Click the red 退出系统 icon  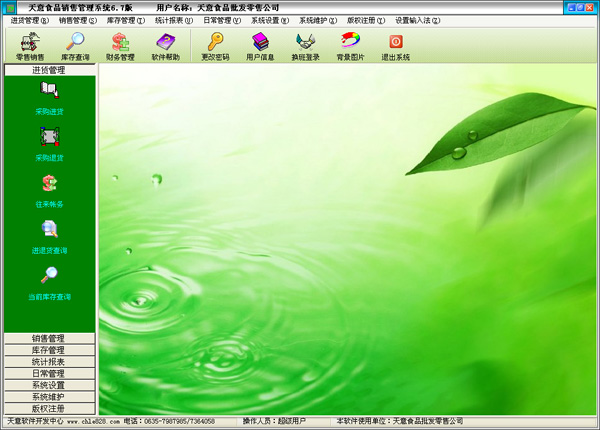click(x=395, y=46)
